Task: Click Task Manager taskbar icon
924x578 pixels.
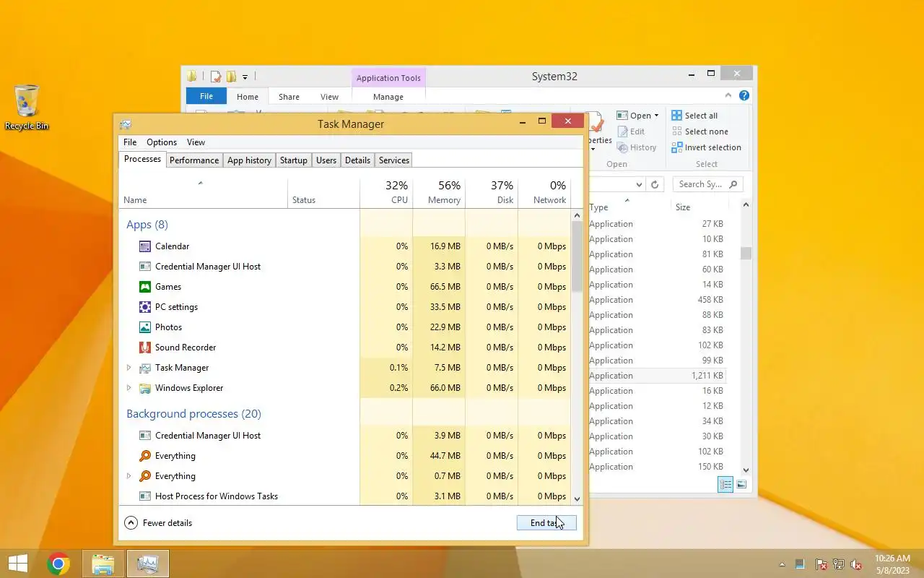Action: pos(148,564)
